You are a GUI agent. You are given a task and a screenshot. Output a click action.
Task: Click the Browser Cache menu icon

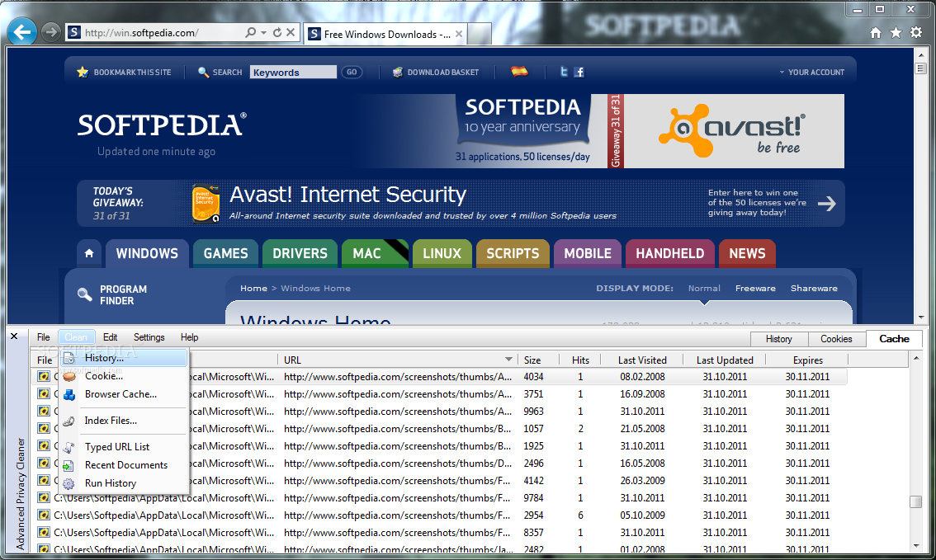(69, 394)
